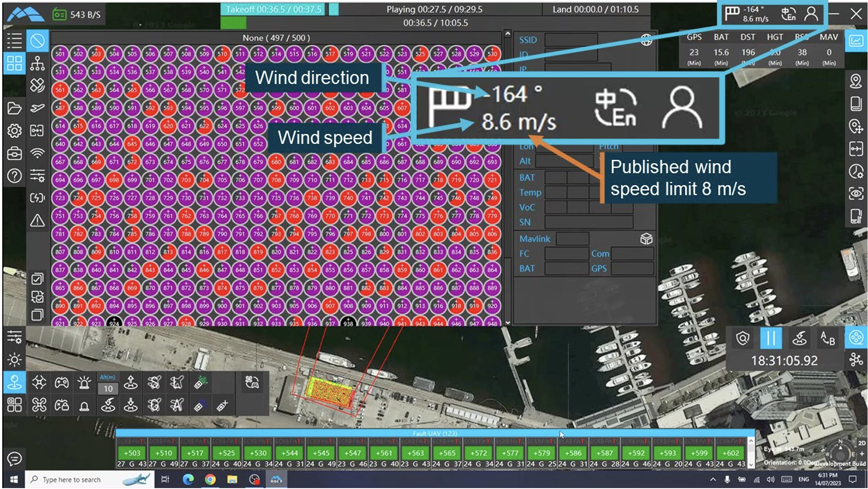Click fault UAV card +602
Viewport: 868px width, 489px height.
[731, 453]
